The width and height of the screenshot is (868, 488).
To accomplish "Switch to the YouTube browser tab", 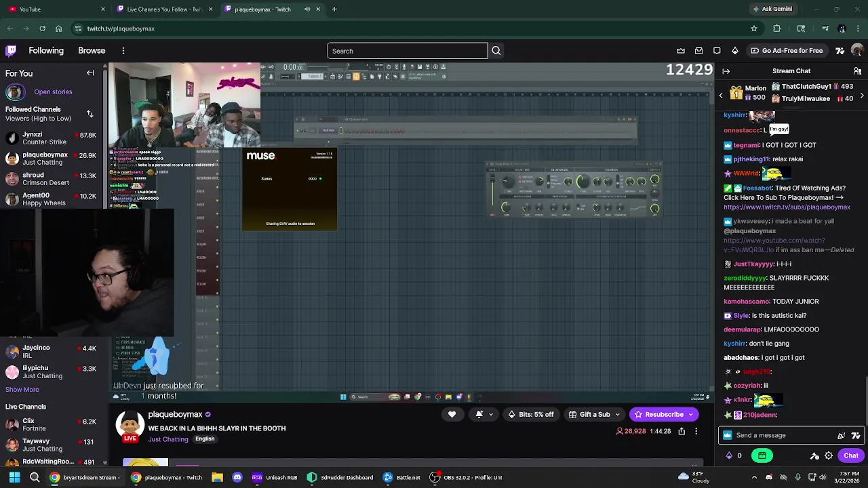I will point(53,9).
